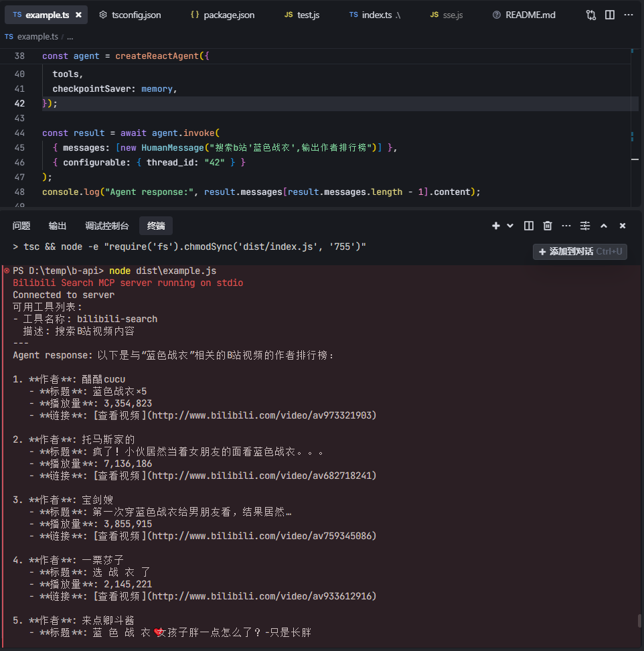
Task: Kill the terminal with trash icon
Action: pyautogui.click(x=548, y=226)
